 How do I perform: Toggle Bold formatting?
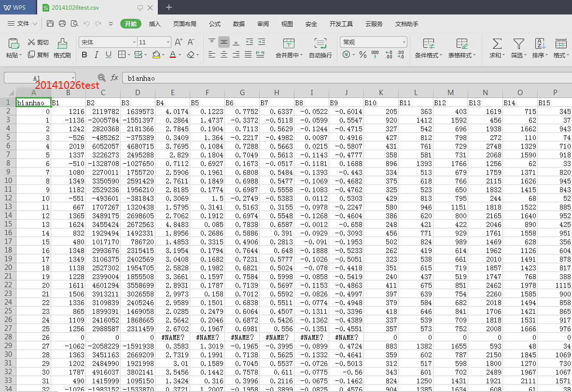[84, 55]
